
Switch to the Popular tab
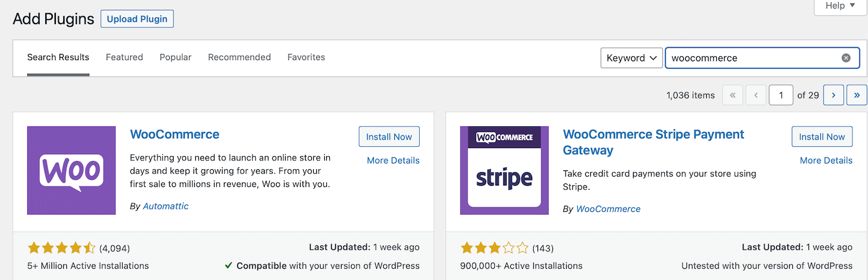point(175,57)
